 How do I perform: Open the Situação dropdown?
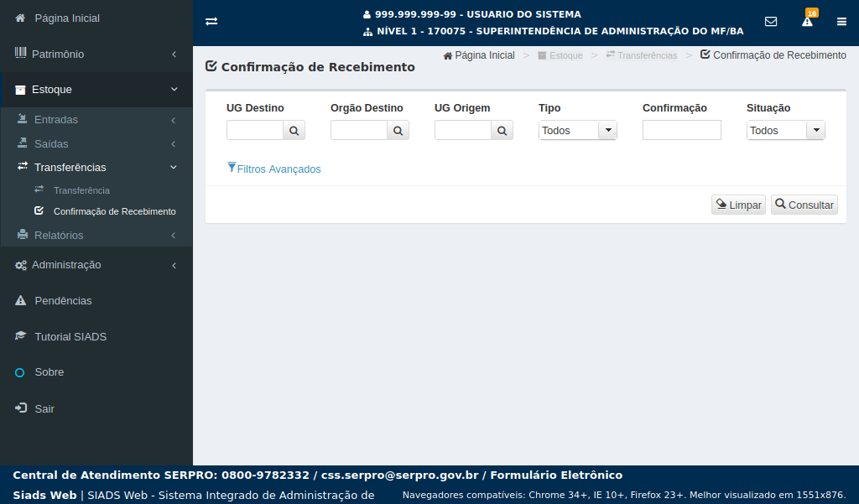click(785, 130)
